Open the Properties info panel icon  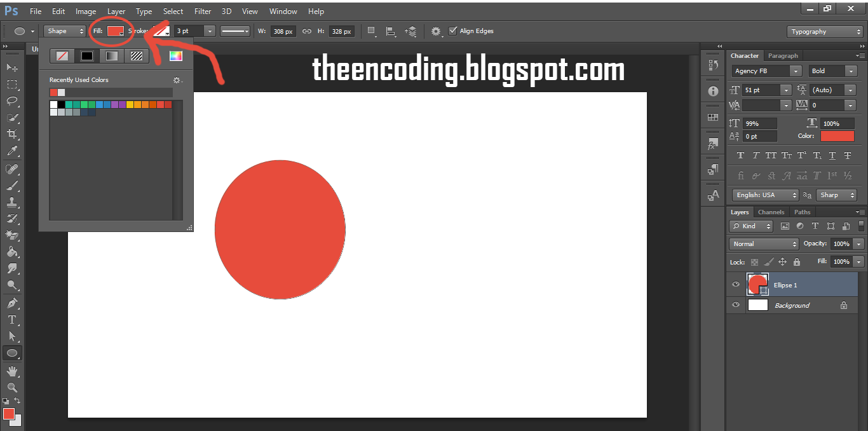(713, 91)
